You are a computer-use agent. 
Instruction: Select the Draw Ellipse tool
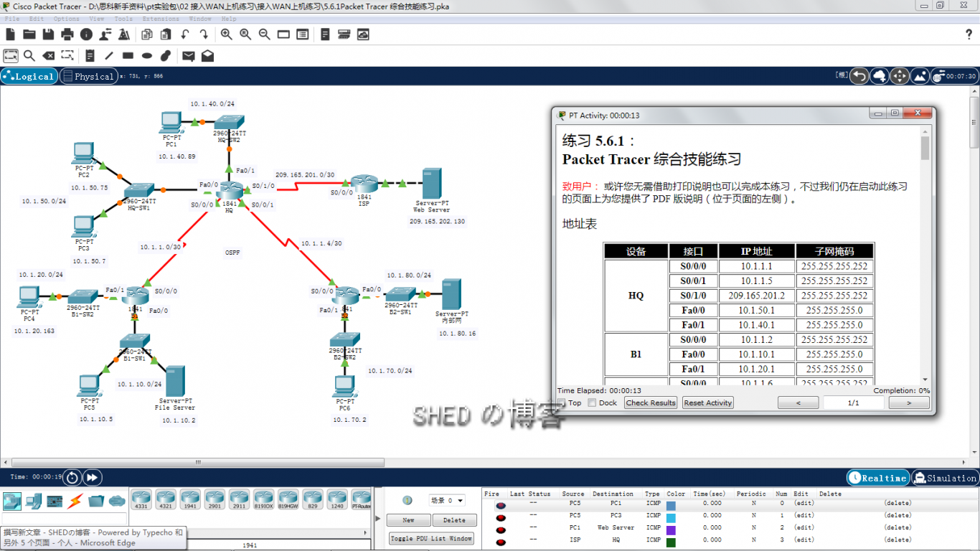147,55
